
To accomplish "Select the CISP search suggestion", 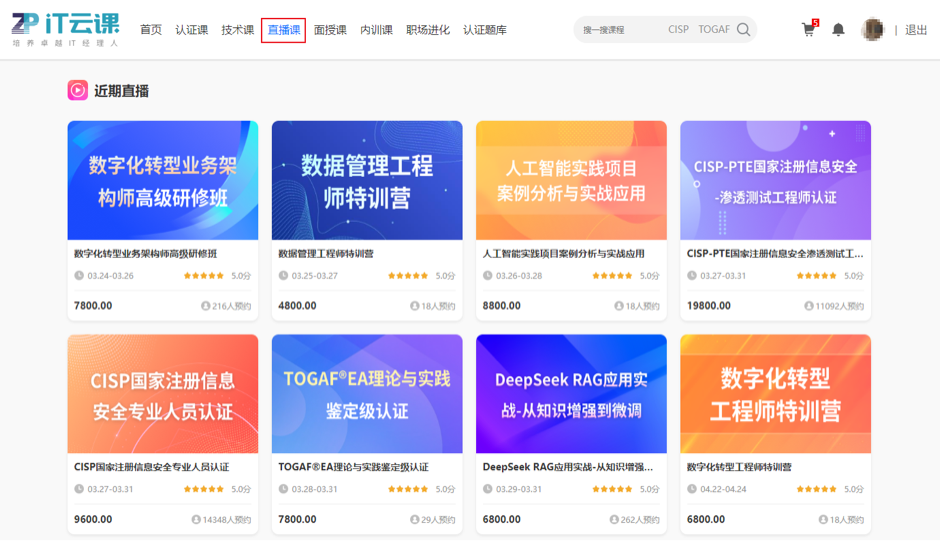I will 678,30.
